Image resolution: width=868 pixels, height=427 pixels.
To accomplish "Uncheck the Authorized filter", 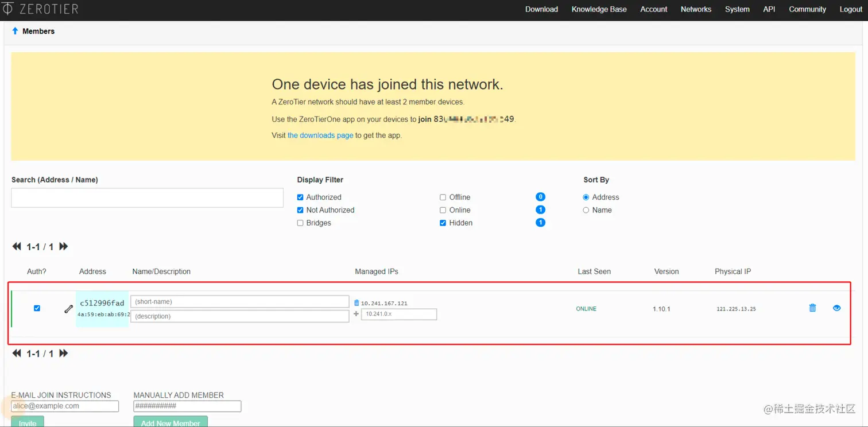I will coord(300,197).
